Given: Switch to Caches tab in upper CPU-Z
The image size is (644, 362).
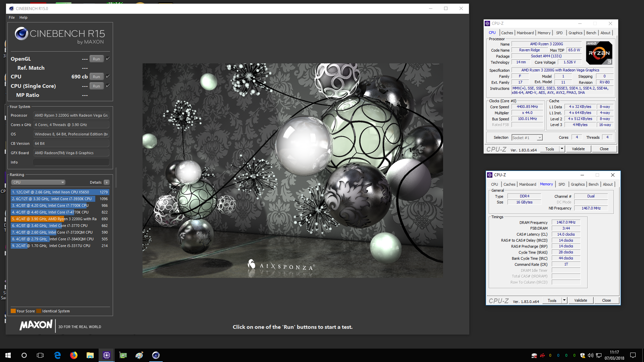Looking at the screenshot, I should pos(507,33).
